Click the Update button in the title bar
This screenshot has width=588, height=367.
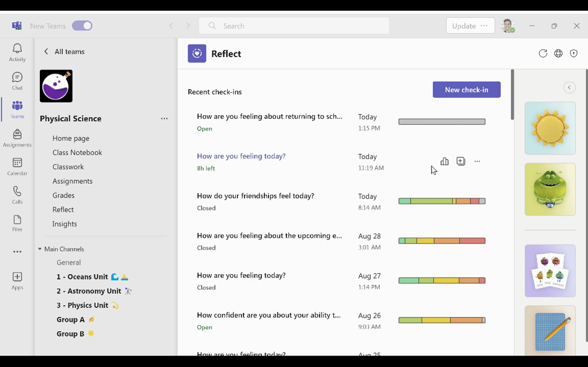coord(462,26)
